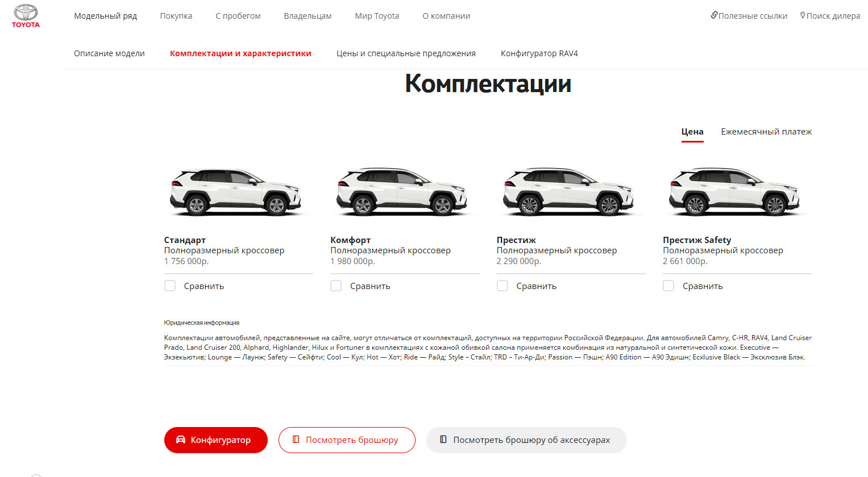This screenshot has height=477, width=868.
Task: Tick the Сравнить checkbox under Стандарт
Action: [170, 286]
